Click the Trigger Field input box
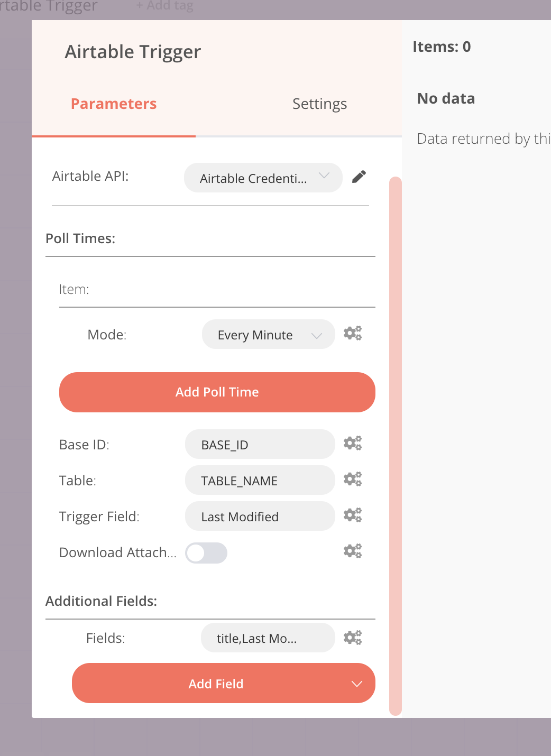 [260, 516]
